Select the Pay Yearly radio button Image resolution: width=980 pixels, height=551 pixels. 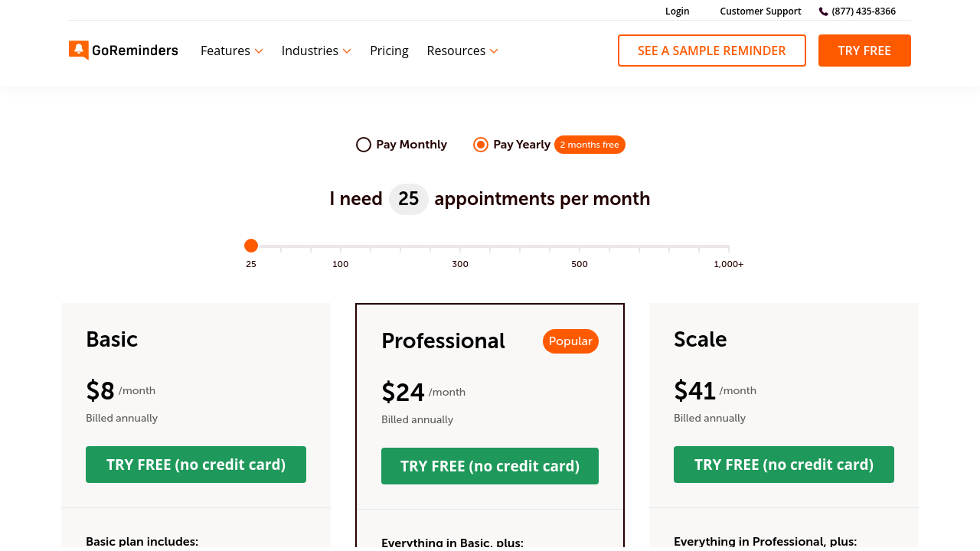pos(481,145)
